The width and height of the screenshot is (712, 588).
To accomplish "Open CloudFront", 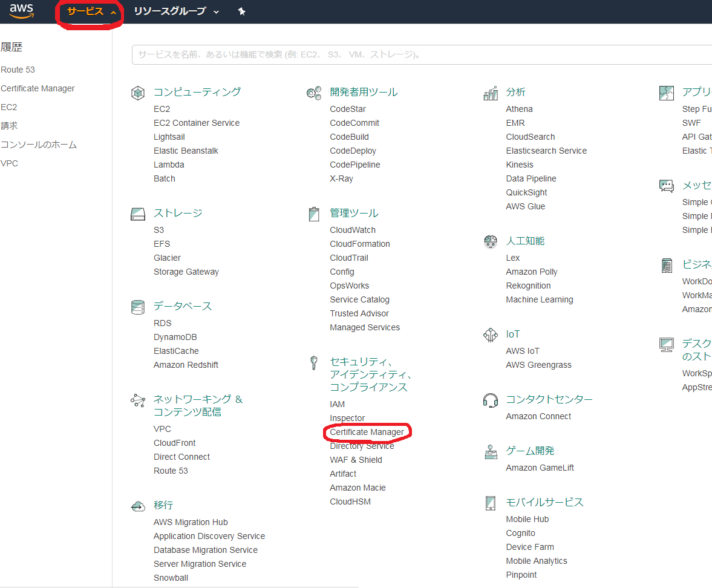I will (x=174, y=443).
